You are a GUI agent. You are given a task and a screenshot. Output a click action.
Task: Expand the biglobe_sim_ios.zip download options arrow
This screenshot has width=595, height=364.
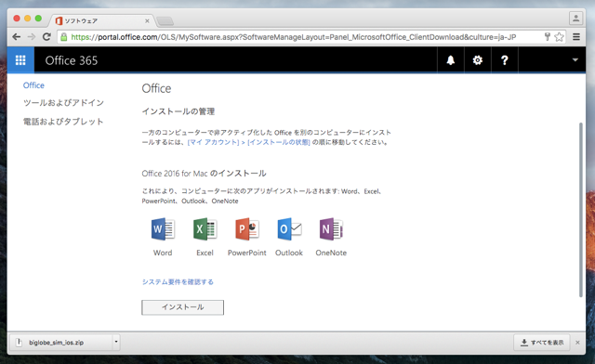pyautogui.click(x=116, y=342)
